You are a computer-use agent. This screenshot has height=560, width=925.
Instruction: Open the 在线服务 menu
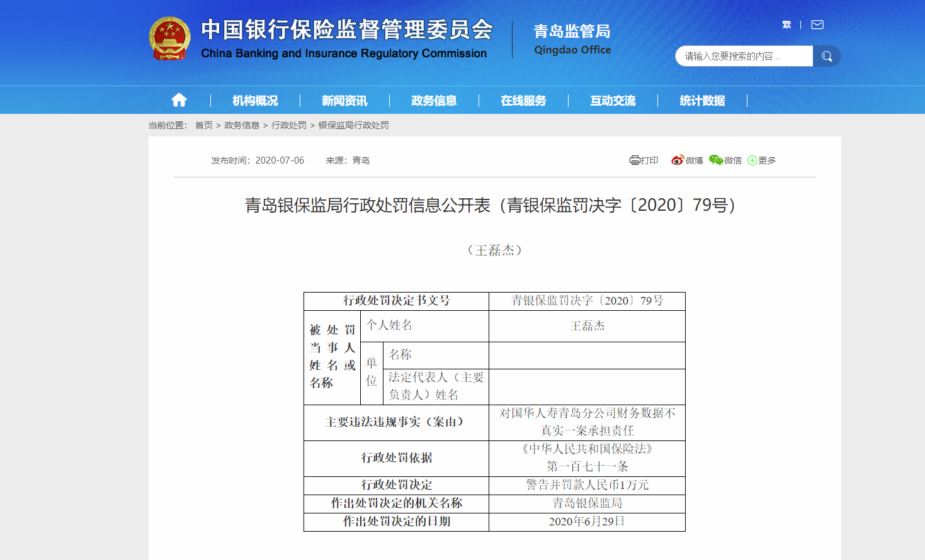click(x=523, y=101)
